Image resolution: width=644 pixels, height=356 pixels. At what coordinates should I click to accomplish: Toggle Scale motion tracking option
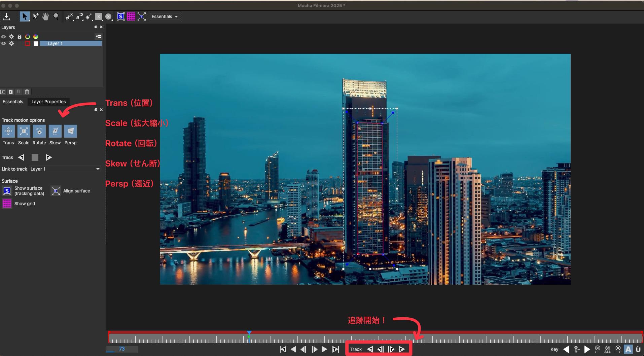[x=24, y=131]
